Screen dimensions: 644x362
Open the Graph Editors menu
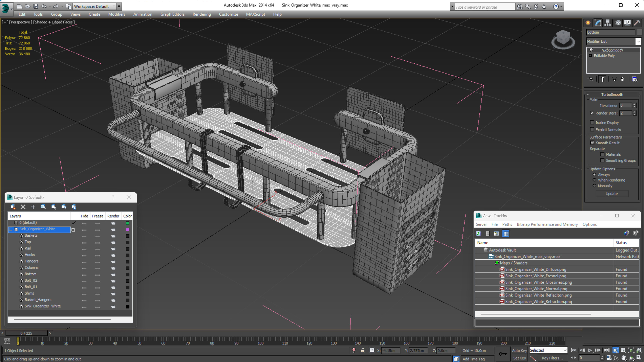[x=172, y=14]
